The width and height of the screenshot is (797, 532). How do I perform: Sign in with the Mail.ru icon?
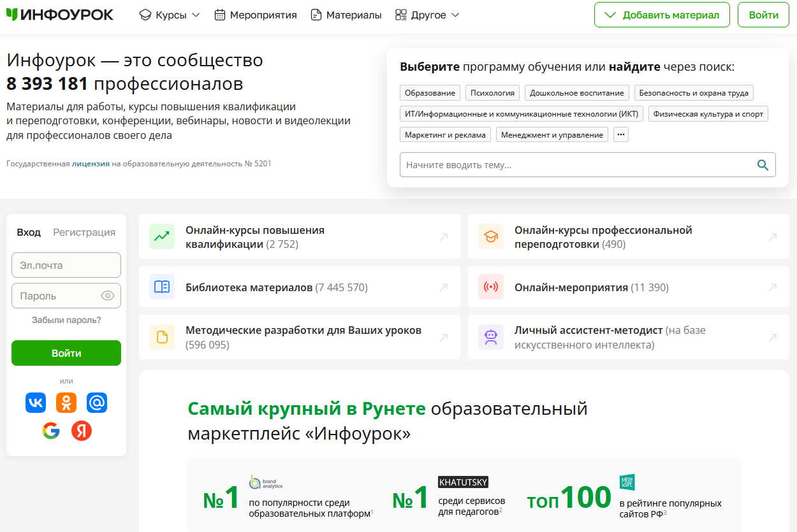[x=97, y=402]
